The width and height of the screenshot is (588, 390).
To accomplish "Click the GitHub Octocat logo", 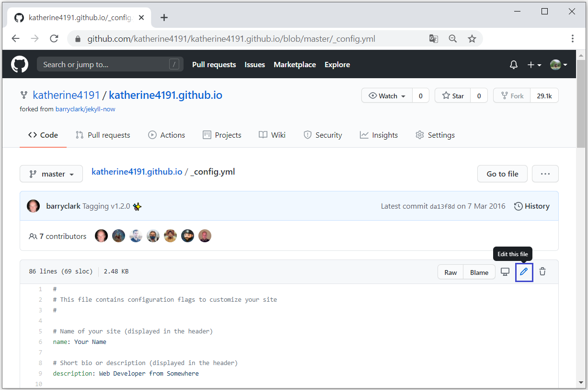I will 20,64.
